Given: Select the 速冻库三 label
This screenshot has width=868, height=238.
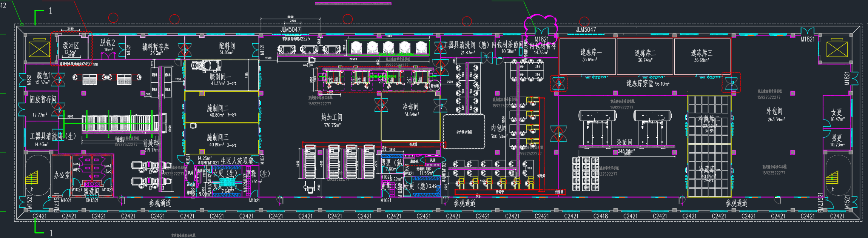Looking at the screenshot, I should [x=701, y=53].
